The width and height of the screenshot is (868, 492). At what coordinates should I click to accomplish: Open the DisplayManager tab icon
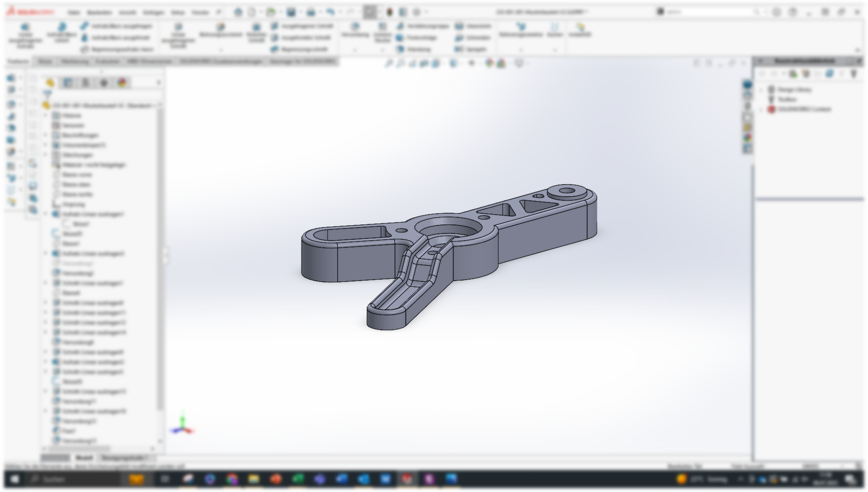(x=122, y=83)
